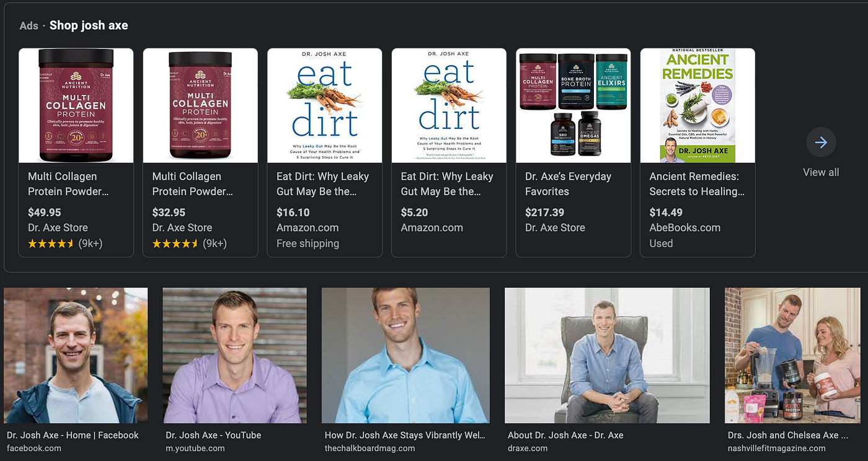Viewport: 868px width, 461px height.
Task: Open the Dr. Axe's Everyday Favorites title link
Action: coord(569,184)
